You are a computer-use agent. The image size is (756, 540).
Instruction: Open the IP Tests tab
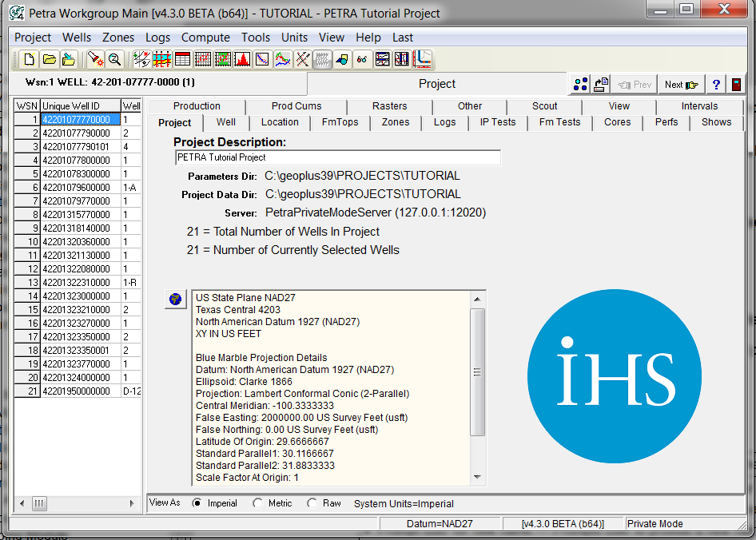coord(498,122)
